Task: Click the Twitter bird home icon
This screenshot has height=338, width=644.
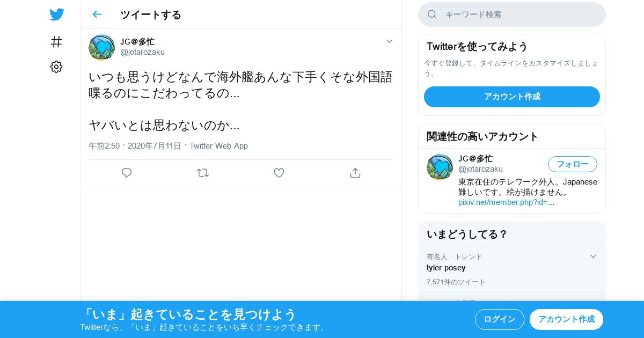Action: (56, 14)
